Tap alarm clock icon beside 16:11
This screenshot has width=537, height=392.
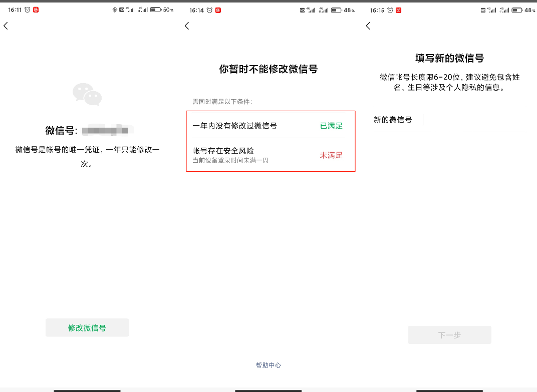[28, 10]
